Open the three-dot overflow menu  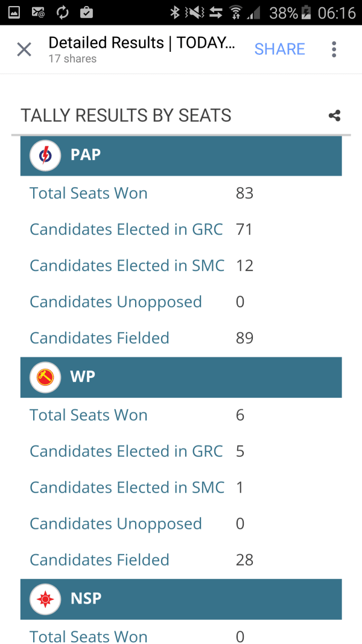334,49
